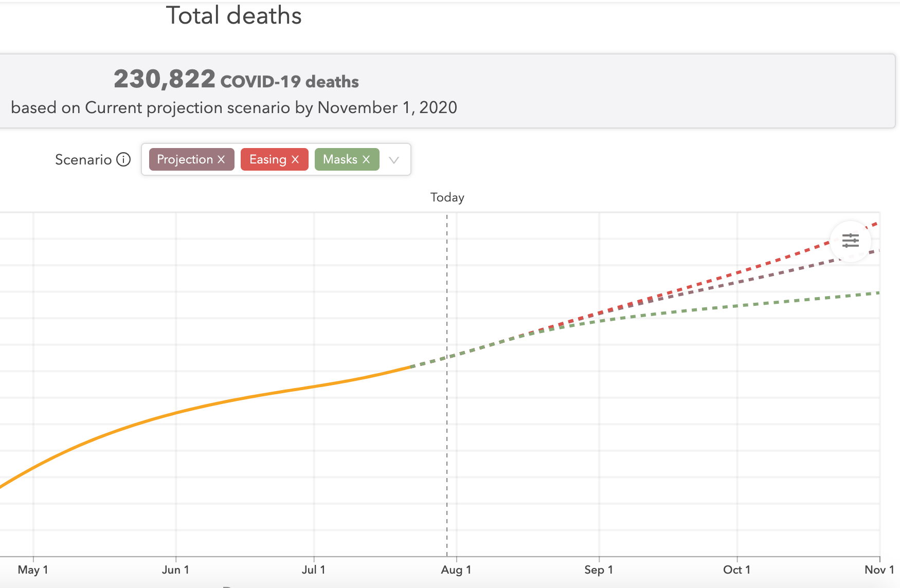
Task: Click the Aug 1 axis label
Action: tap(456, 569)
